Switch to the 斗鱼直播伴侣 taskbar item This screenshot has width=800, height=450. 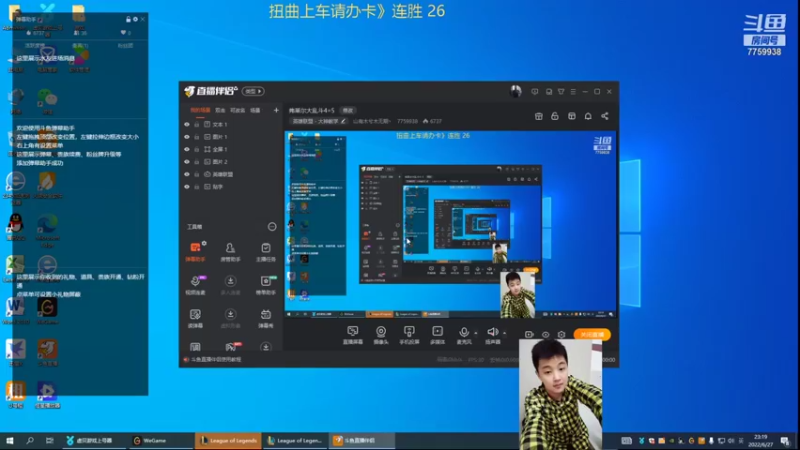tap(361, 440)
